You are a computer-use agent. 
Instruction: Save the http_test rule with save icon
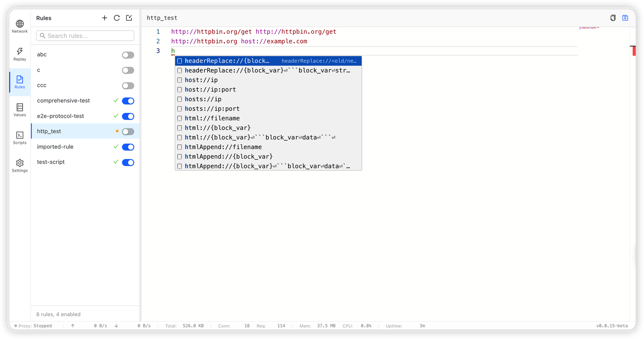tap(625, 18)
